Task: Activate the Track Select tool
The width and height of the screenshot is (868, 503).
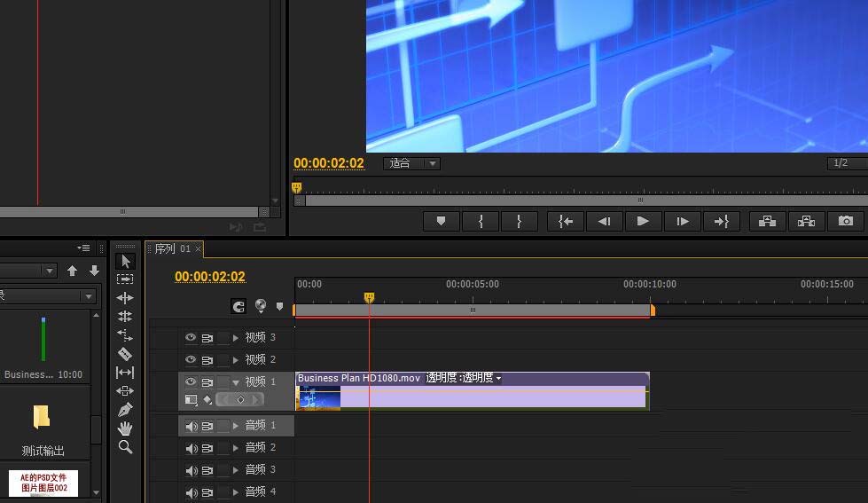Action: [125, 279]
